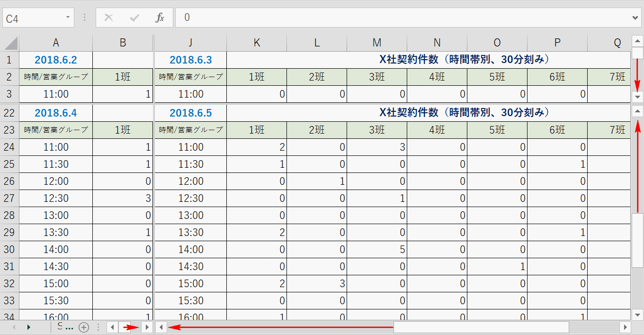Select row 27 header
The height and width of the screenshot is (335, 644).
[x=9, y=198]
